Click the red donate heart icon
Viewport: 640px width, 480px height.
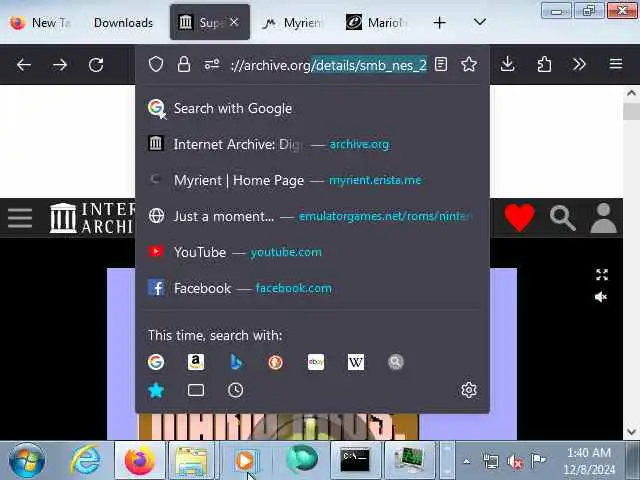pos(519,217)
